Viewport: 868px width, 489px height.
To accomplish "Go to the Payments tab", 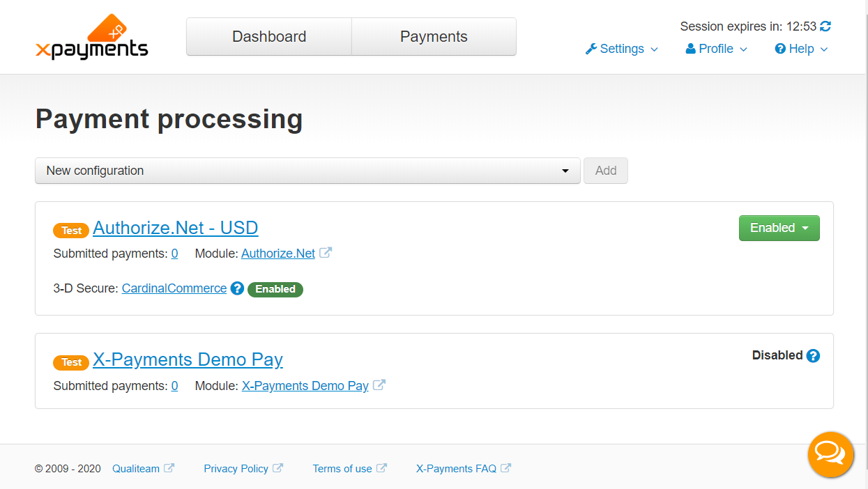I will point(434,37).
